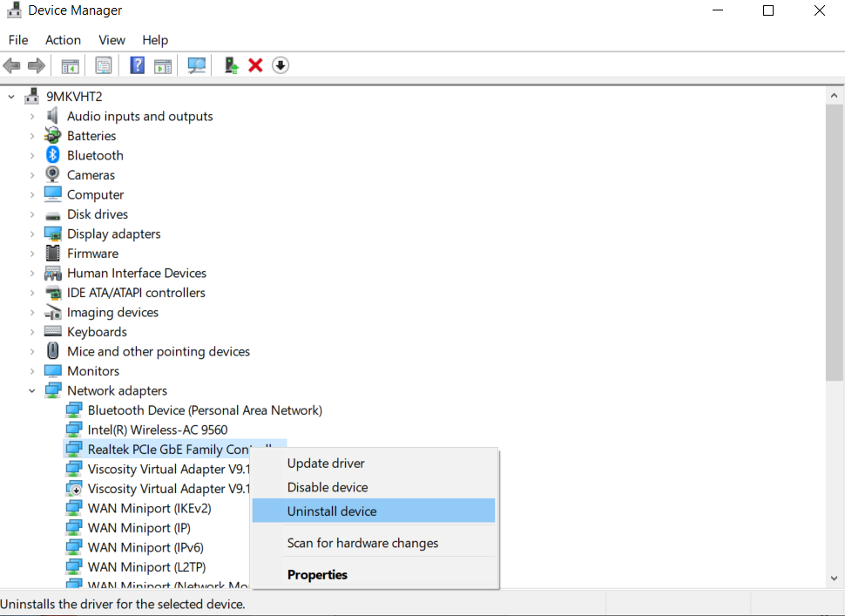This screenshot has height=616, width=845.
Task: Open the File menu
Action: 18,40
